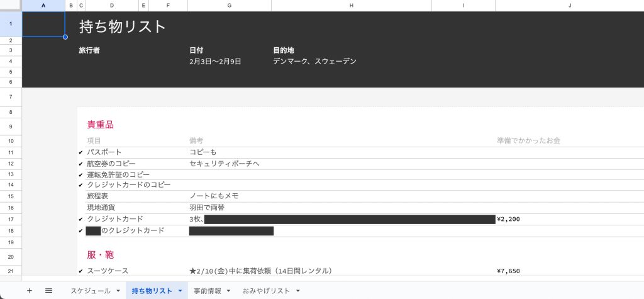The image size is (644, 299).
Task: Toggle checkmark for クレジットカードのコピー row
Action: [81, 185]
